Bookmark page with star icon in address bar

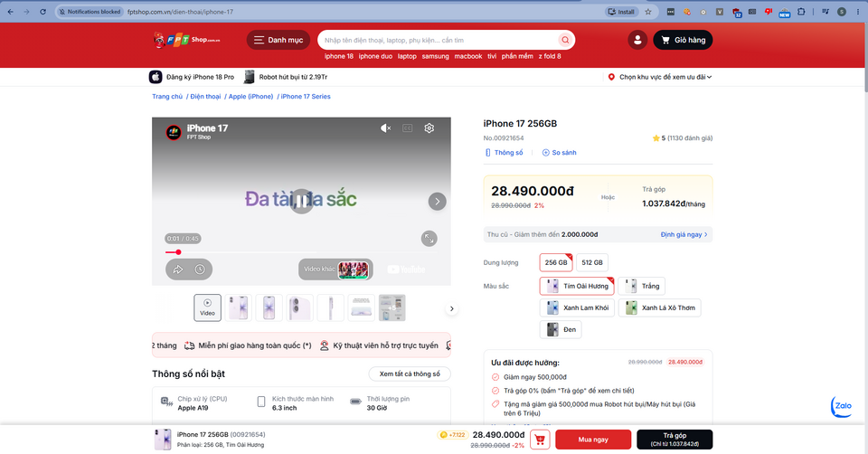pos(648,12)
